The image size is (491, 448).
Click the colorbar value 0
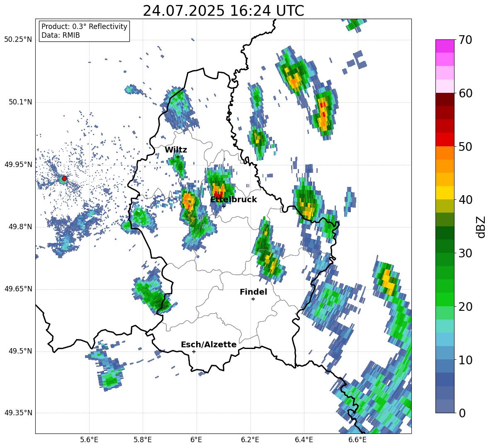coord(462,413)
